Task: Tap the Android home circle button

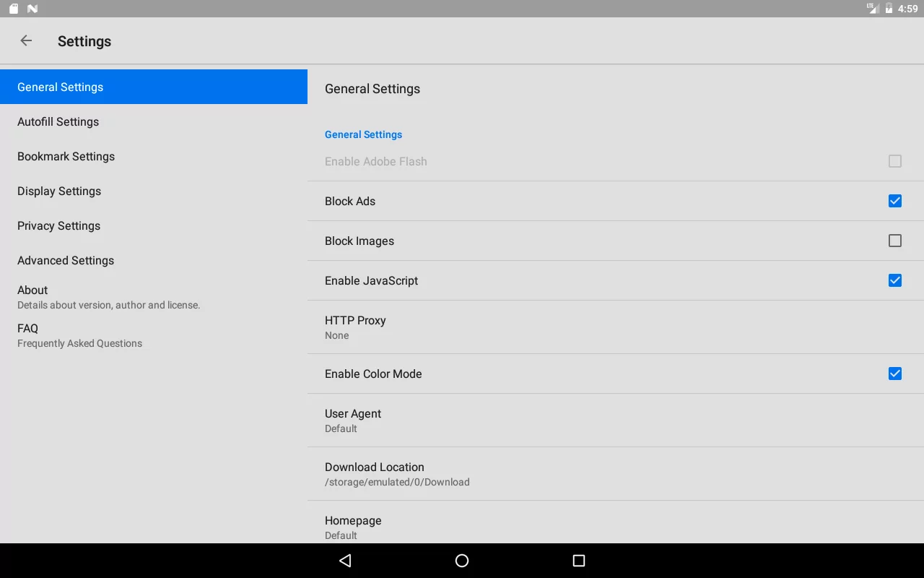Action: [462, 561]
